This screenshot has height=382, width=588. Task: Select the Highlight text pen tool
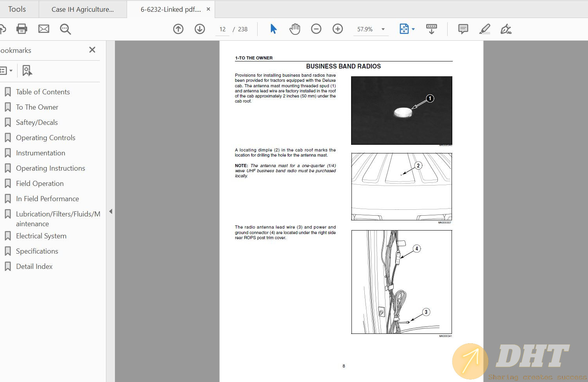(485, 29)
